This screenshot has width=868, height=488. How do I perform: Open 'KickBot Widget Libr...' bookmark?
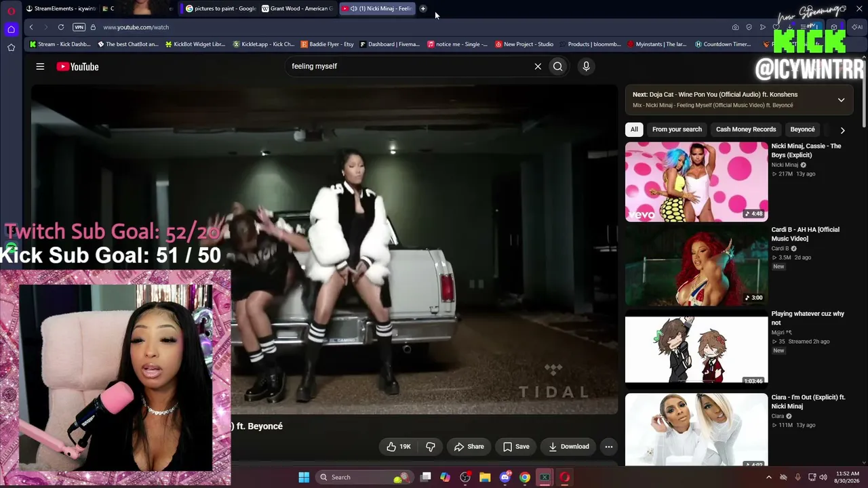[x=195, y=44]
